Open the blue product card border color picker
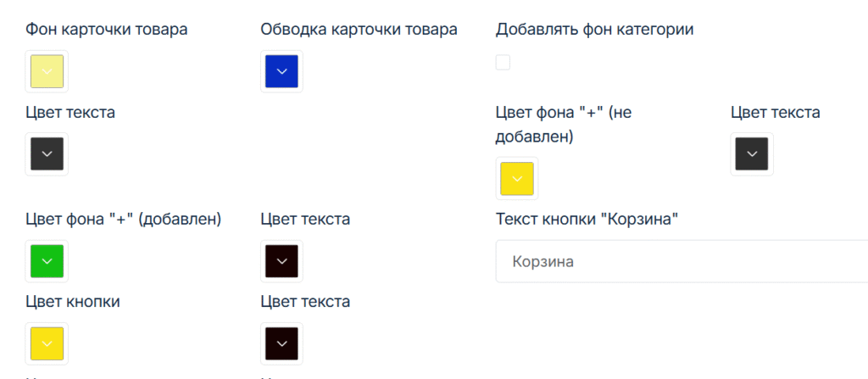This screenshot has width=868, height=379. point(281,71)
